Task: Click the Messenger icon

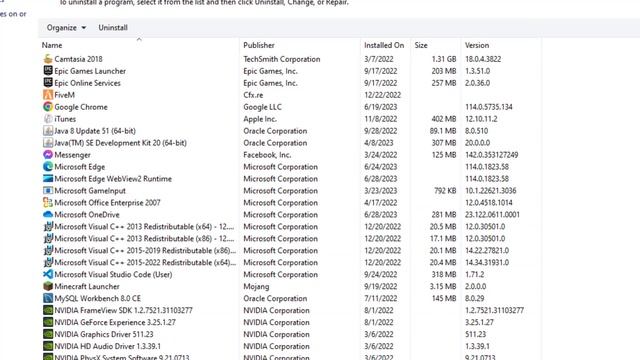Action: 48,155
